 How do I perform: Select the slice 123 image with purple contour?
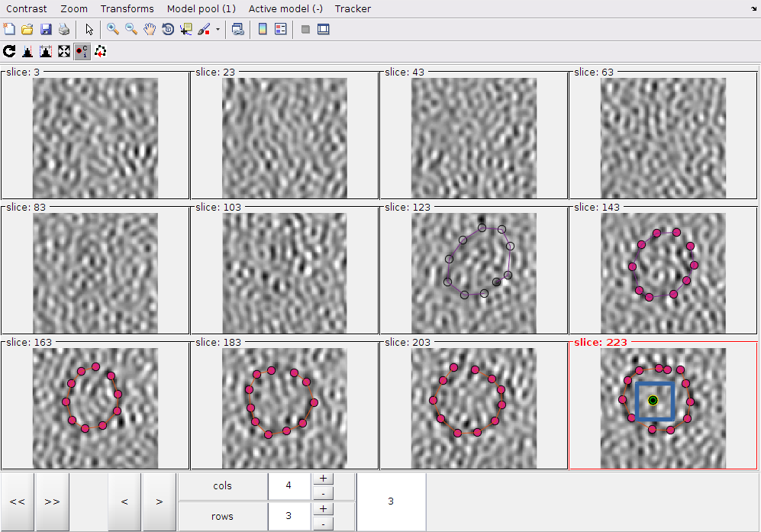point(474,272)
